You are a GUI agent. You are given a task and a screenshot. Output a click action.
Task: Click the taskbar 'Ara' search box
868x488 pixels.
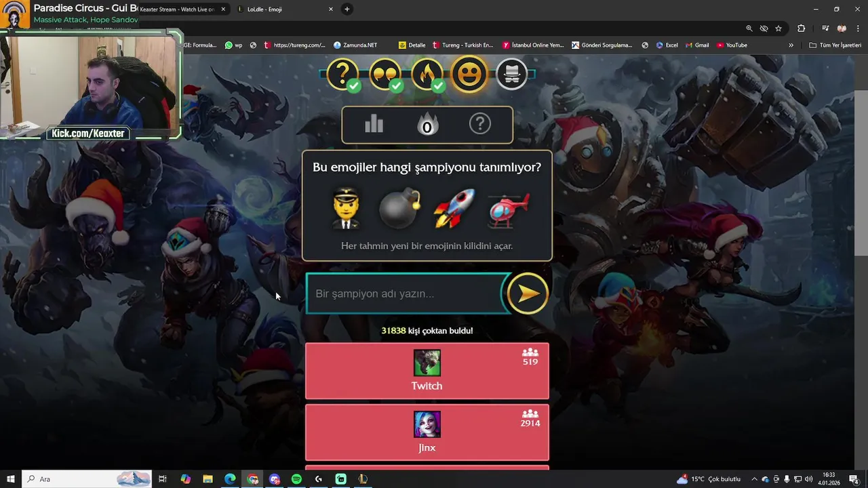(87, 479)
